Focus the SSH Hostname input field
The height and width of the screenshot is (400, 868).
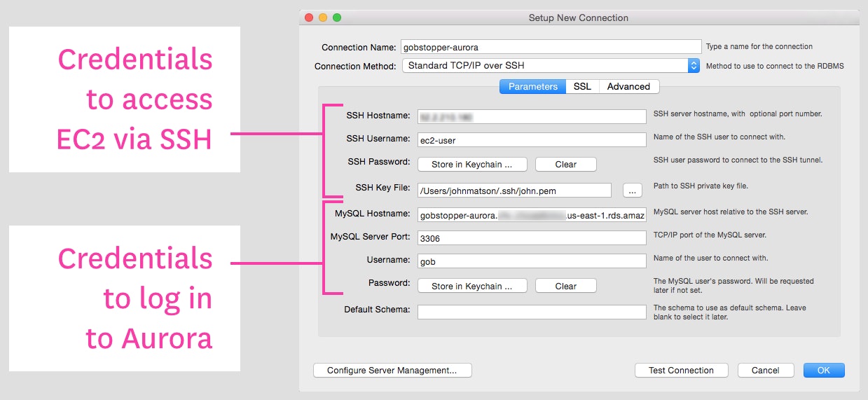tap(531, 117)
